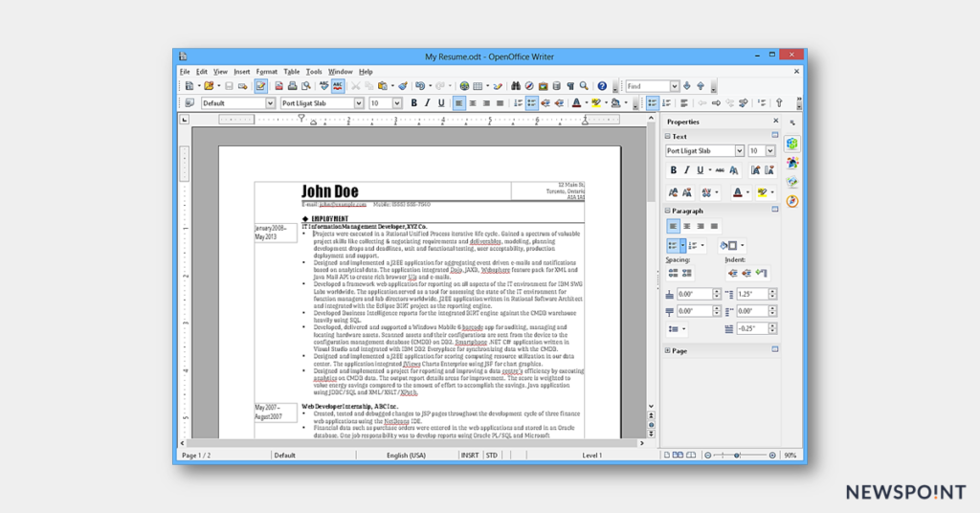The width and height of the screenshot is (980, 513).
Task: Click the Font Color icon in toolbar
Action: point(576,103)
